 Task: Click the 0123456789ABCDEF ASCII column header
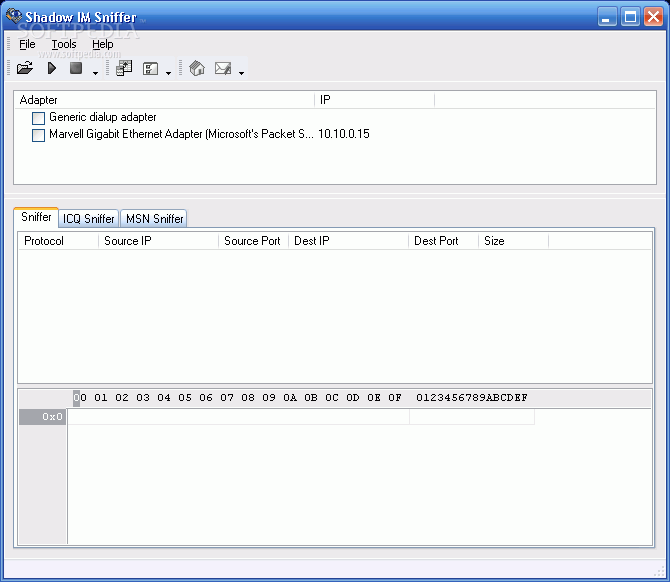coord(472,398)
